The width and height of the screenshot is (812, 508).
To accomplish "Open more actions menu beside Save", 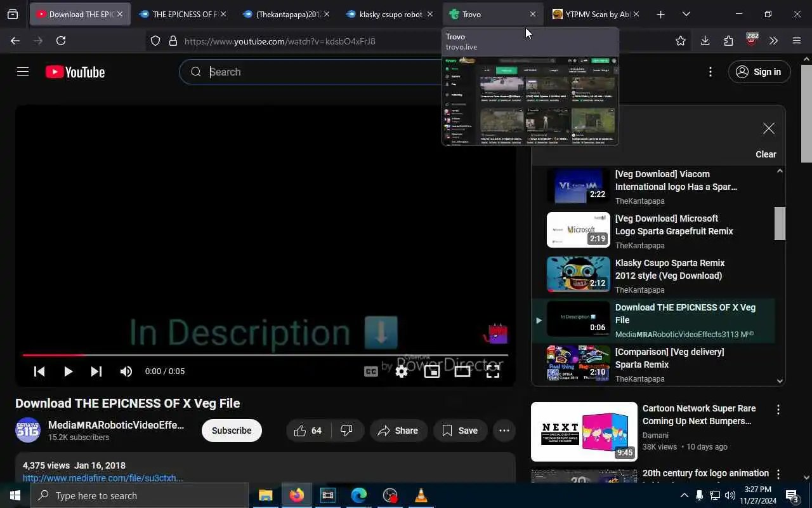I will [x=504, y=431].
